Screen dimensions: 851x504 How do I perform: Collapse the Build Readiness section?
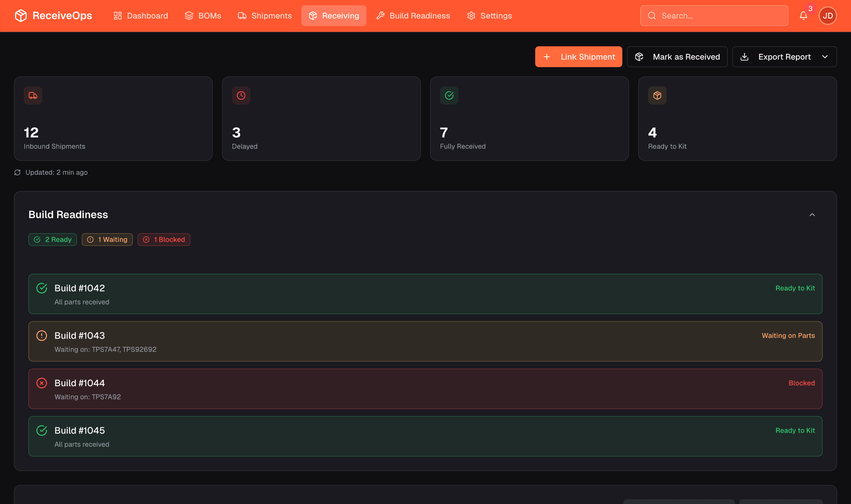(813, 215)
